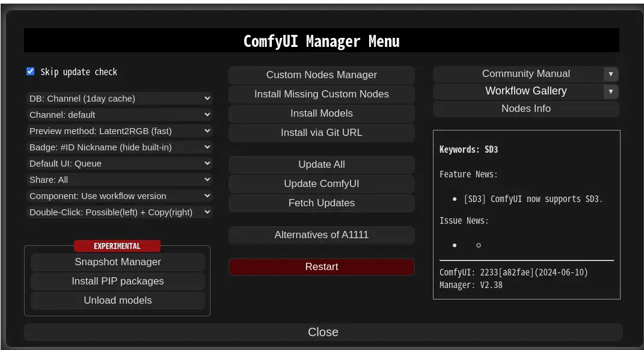This screenshot has width=644, height=350.
Task: Click the red Restart button
Action: [x=322, y=267]
